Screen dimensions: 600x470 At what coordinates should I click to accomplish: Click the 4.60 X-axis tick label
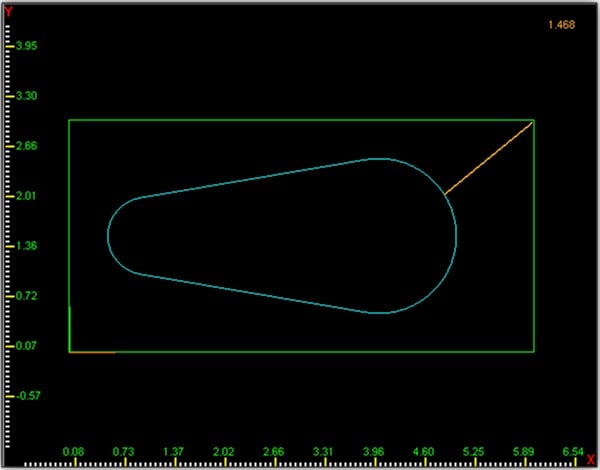pos(424,452)
